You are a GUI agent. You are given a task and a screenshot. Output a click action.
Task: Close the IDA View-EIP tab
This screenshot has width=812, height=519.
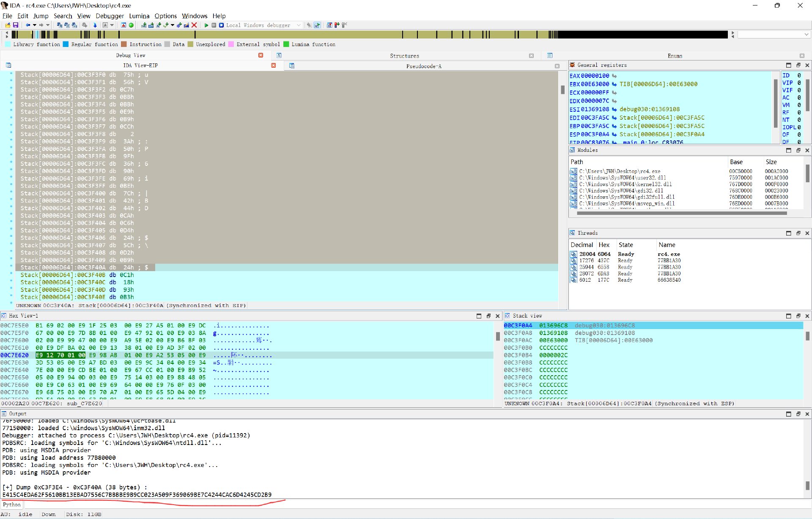click(x=274, y=66)
